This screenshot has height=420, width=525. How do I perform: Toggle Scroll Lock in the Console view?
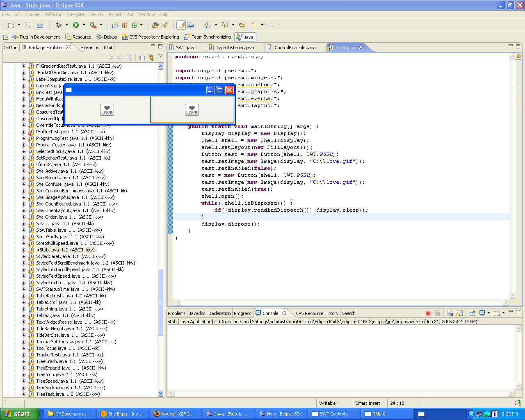pos(460,313)
